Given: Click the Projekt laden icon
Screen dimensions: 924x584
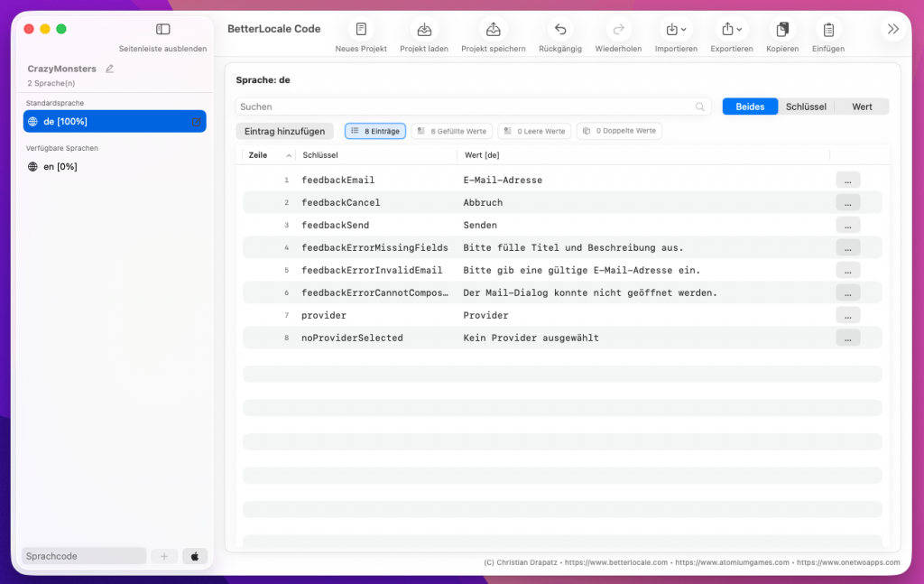Looking at the screenshot, I should click(x=424, y=30).
